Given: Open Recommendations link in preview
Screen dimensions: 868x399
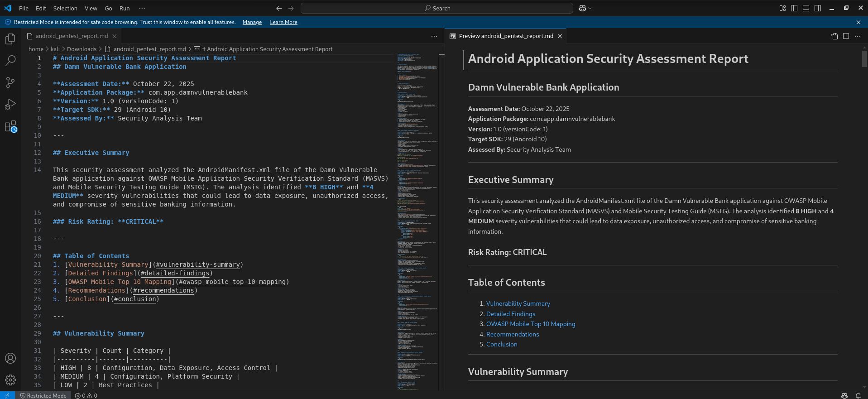Looking at the screenshot, I should click(513, 334).
